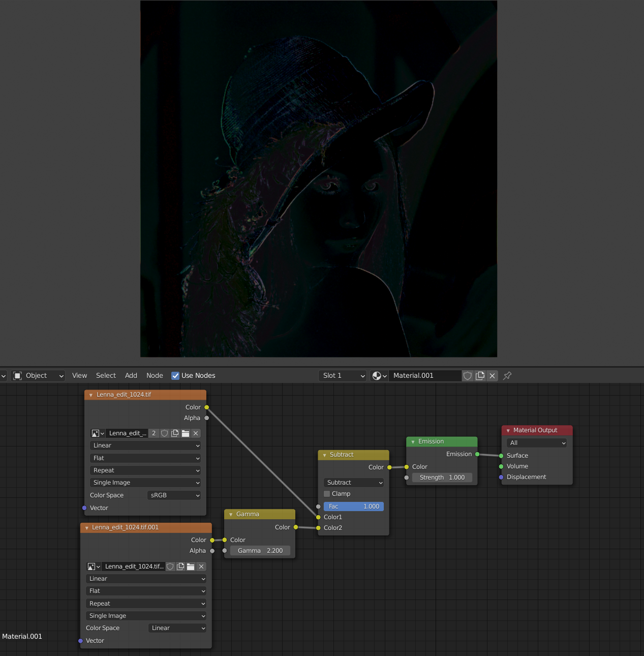
Task: Click the Fac slider in Subtract node
Action: click(x=354, y=506)
